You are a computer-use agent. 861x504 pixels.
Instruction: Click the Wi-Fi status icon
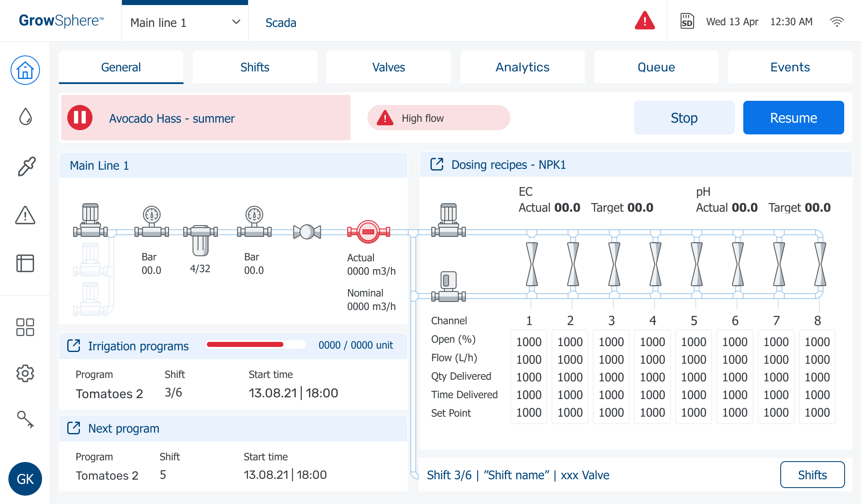point(837,22)
